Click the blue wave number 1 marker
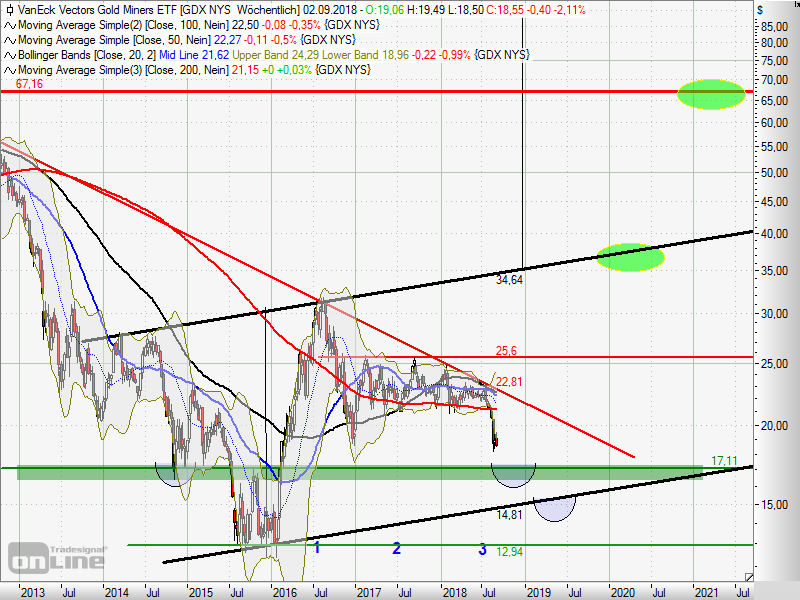This screenshot has width=800, height=600. [x=317, y=548]
